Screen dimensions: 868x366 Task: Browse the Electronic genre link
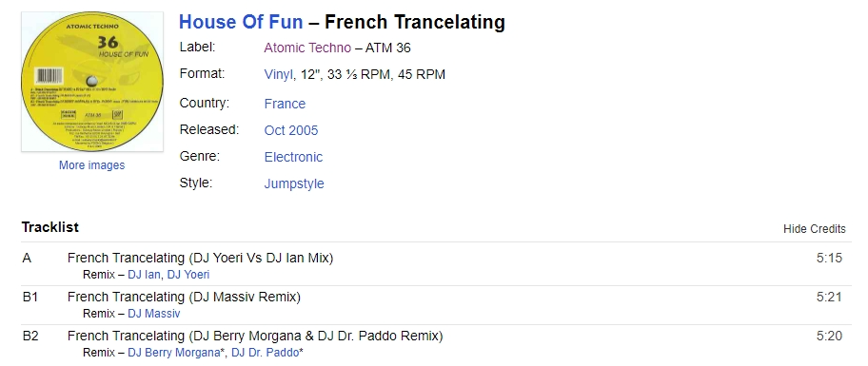(293, 157)
